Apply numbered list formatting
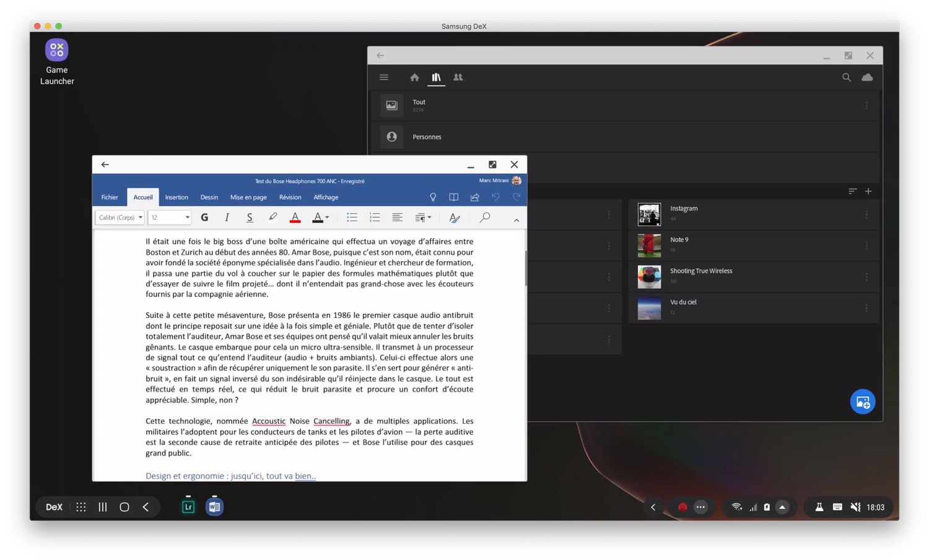This screenshot has height=560, width=929. pos(375,217)
